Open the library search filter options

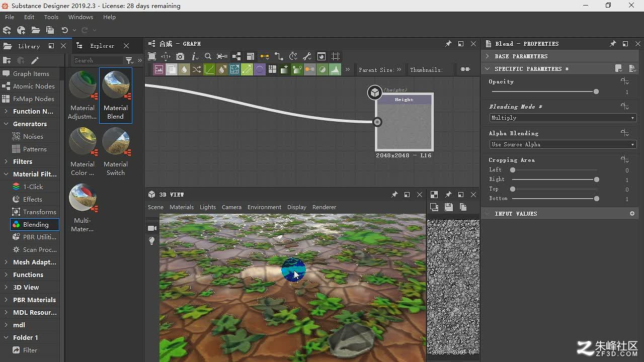[x=129, y=60]
